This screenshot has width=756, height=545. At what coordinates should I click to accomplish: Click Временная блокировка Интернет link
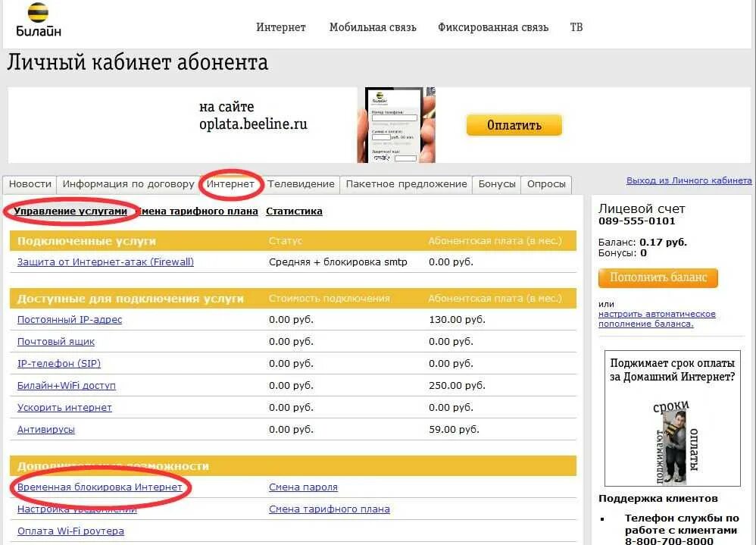pos(100,487)
